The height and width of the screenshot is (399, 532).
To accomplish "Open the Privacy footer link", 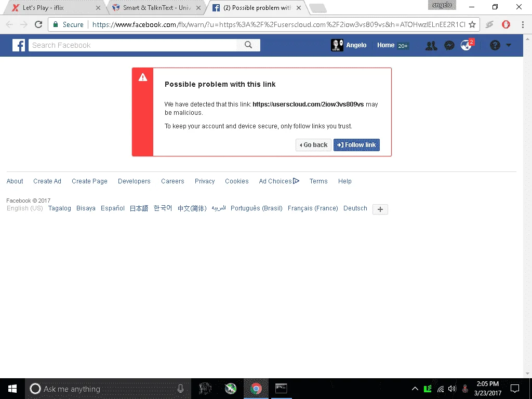I will click(205, 181).
